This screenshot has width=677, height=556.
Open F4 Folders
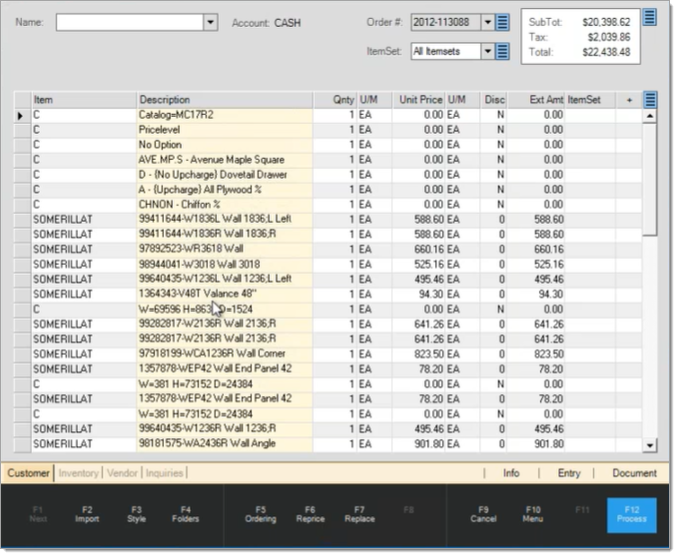point(185,514)
